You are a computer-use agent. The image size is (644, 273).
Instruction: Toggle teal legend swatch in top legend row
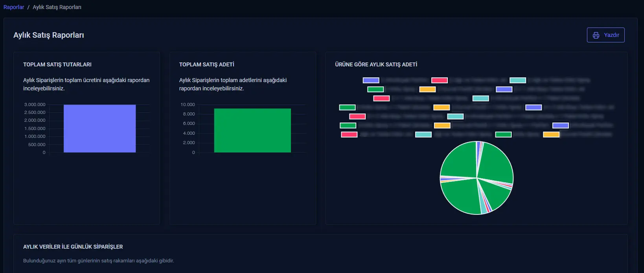pos(517,80)
